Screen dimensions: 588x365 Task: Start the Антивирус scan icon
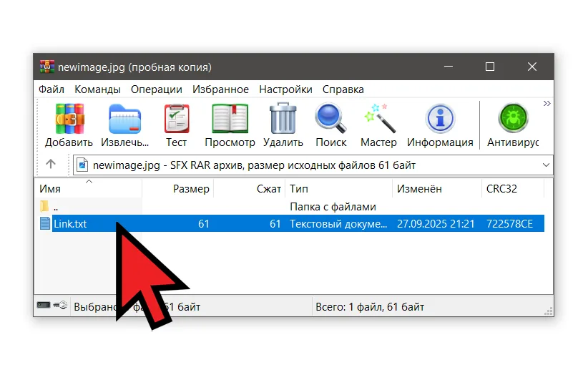[x=512, y=118]
